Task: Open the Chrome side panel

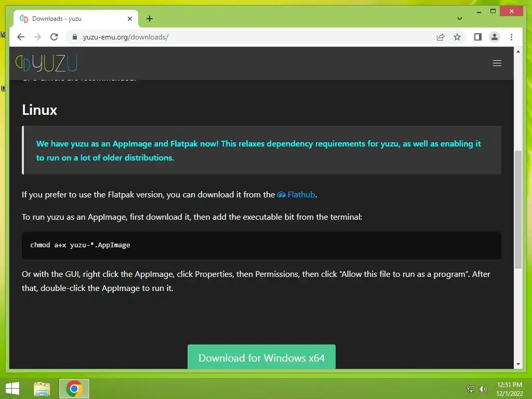Action: click(478, 37)
